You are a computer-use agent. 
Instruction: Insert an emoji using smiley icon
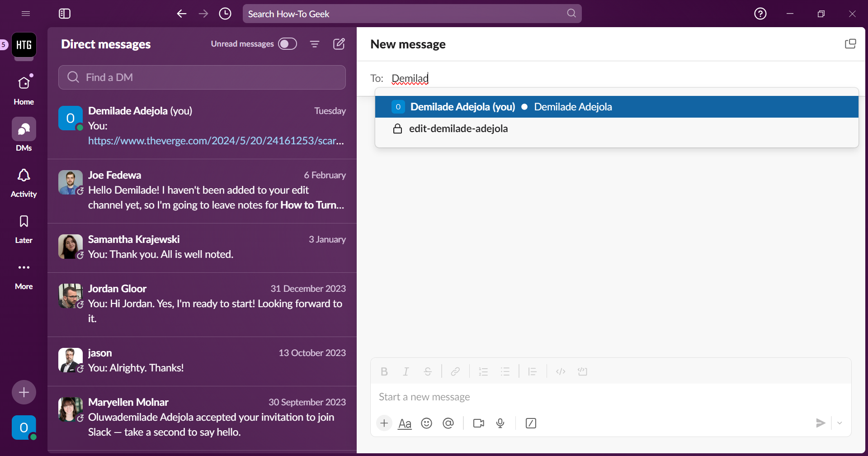point(426,423)
